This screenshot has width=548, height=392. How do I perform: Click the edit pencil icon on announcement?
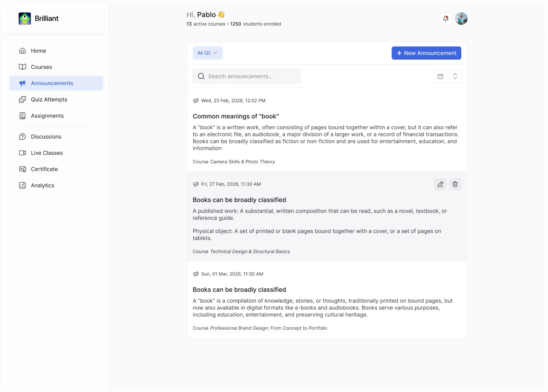440,184
